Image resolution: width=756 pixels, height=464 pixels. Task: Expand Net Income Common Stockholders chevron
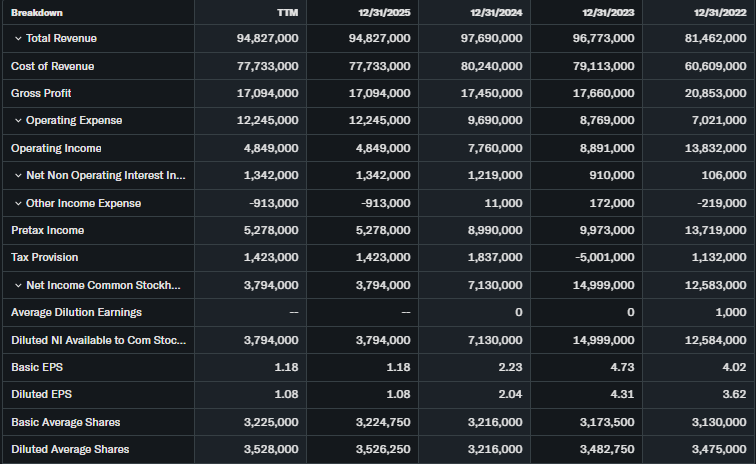(x=18, y=286)
